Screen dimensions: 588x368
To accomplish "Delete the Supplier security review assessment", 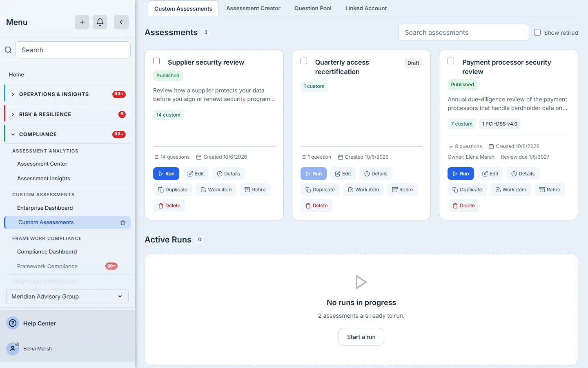I will [169, 206].
